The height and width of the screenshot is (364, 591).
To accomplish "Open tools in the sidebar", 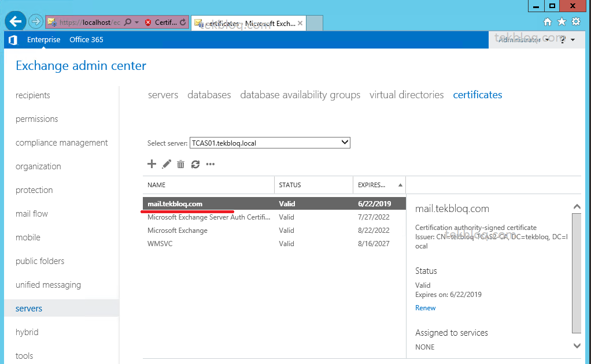I will (x=24, y=356).
